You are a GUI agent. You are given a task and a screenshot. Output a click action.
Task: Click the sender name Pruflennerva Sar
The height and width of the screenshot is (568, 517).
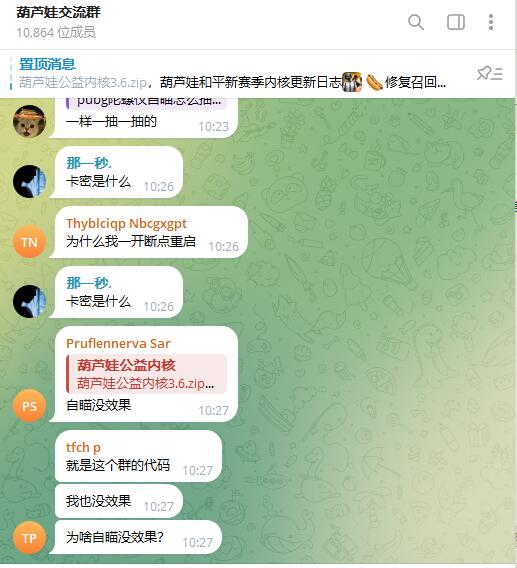[x=118, y=343]
